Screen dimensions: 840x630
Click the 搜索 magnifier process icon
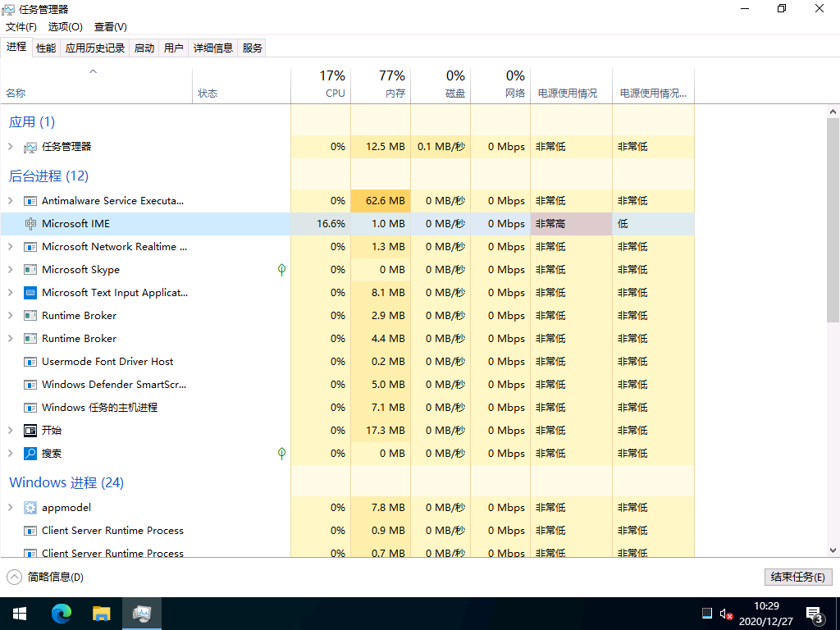pos(30,454)
